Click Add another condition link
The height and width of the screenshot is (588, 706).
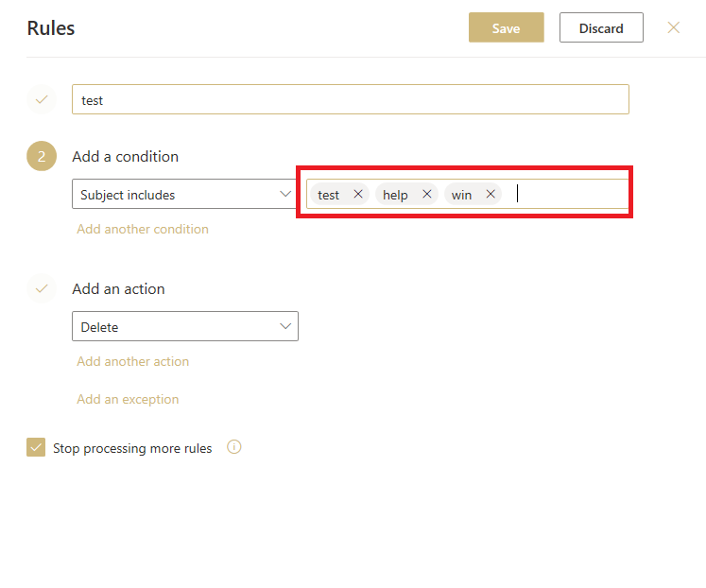click(143, 229)
